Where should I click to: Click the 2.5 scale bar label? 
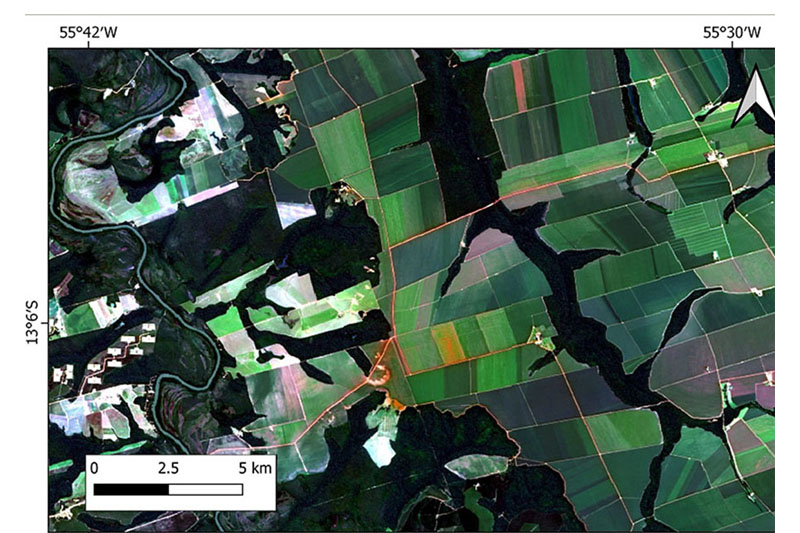tap(168, 468)
